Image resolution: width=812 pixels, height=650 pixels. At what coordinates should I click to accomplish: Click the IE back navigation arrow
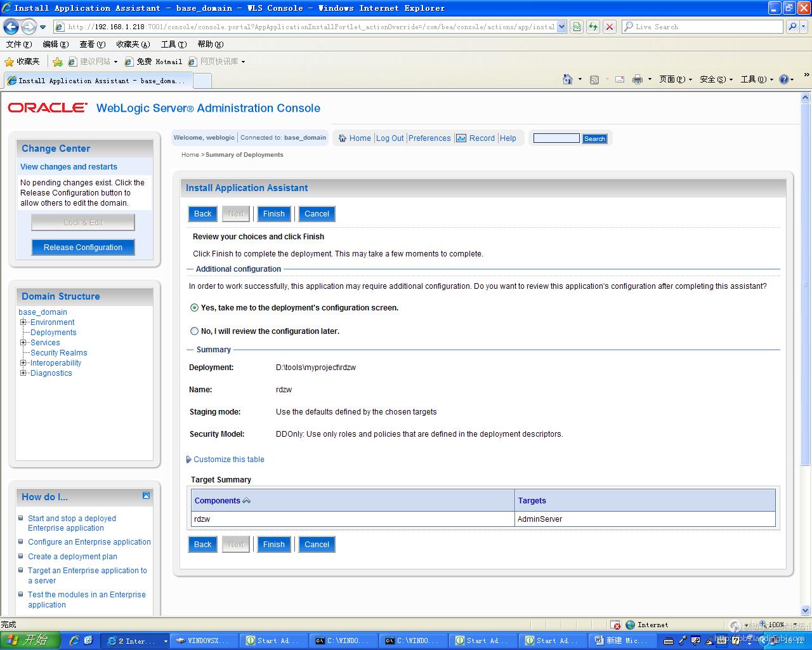pyautogui.click(x=11, y=27)
